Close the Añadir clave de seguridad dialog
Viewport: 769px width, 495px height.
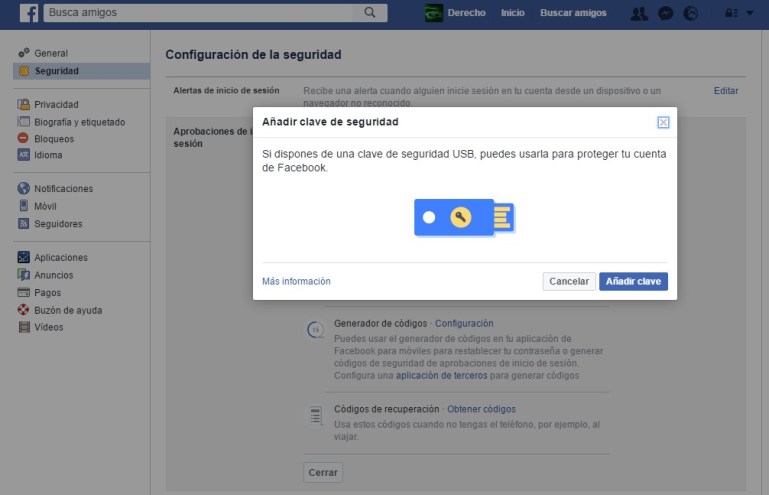pos(663,122)
